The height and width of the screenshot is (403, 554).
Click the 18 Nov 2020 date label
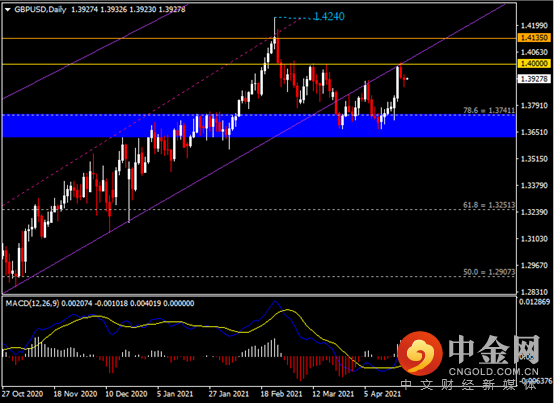point(75,394)
